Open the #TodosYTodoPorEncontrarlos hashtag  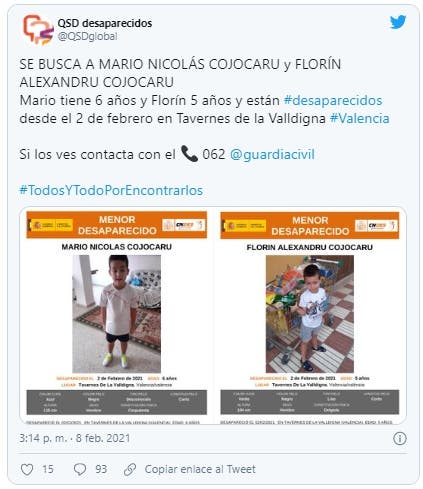click(111, 190)
